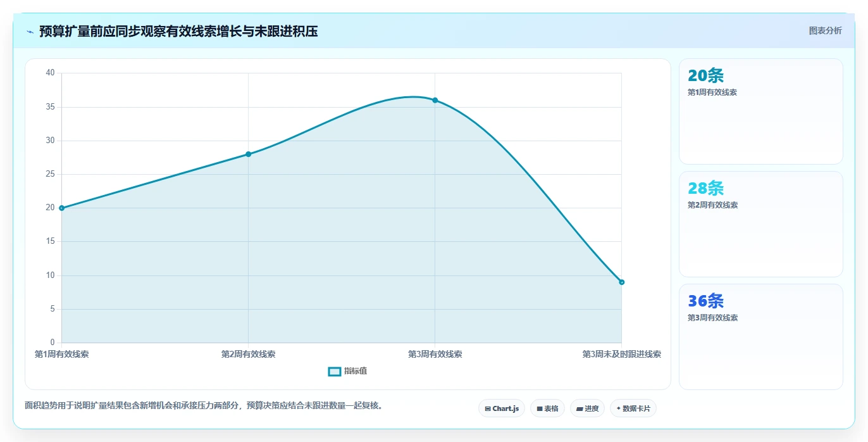Screen dimensions: 868x442
Task: Click data point for 第2周有效线索
Action: pos(248,154)
